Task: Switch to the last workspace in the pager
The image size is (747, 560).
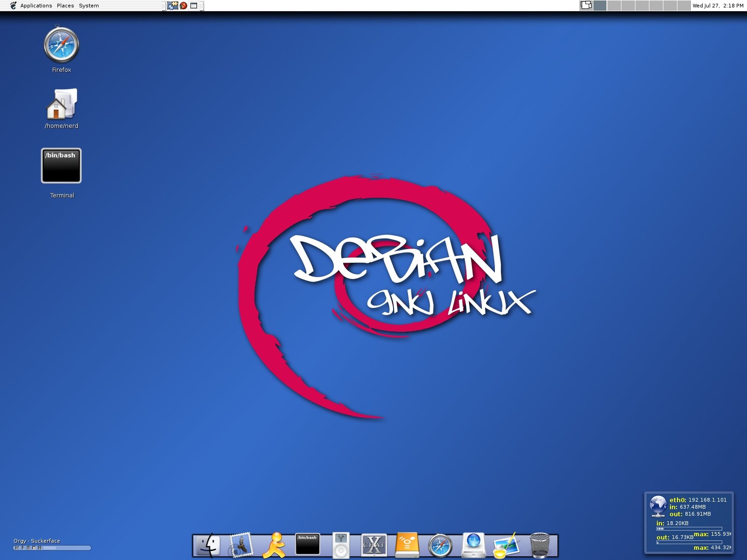Action: coord(684,6)
